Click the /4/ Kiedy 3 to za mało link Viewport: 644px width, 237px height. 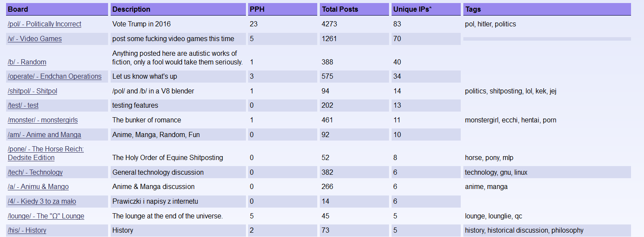[41, 202]
